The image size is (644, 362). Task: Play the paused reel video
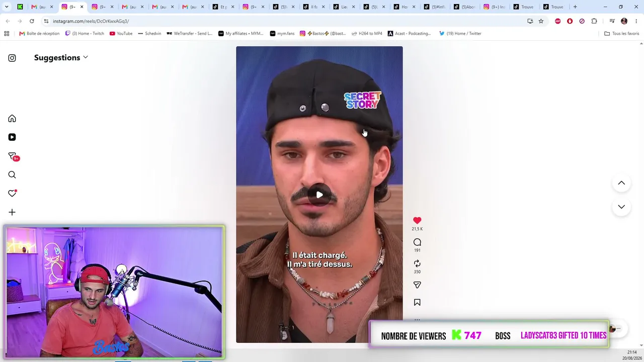(319, 195)
